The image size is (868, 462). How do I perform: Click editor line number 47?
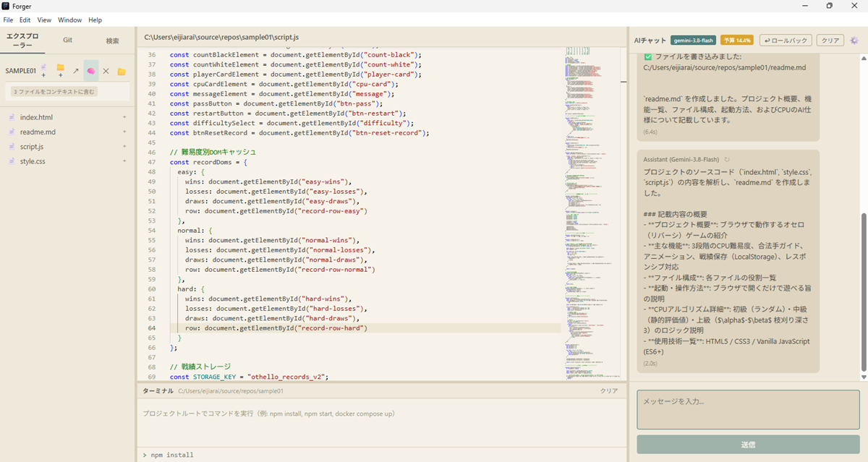click(152, 162)
